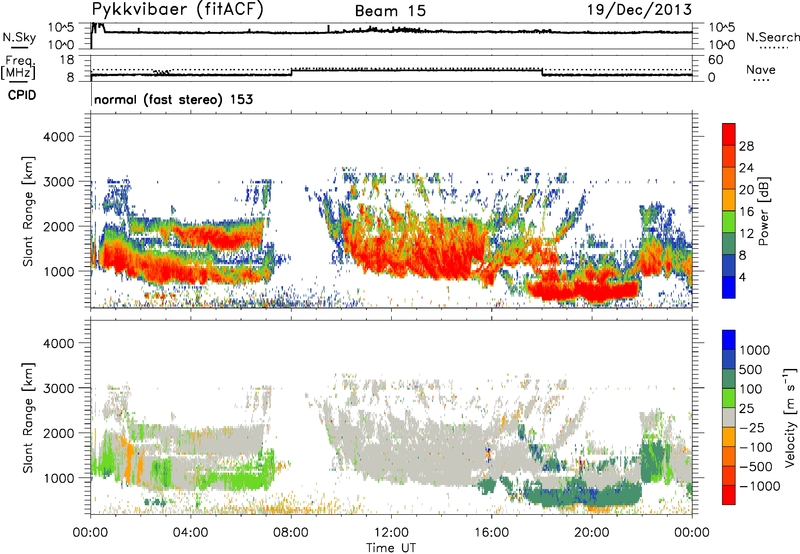Click the velocity panel 'Slant Range [km]' label
Image resolution: width=800 pixels, height=554 pixels.
click(28, 417)
